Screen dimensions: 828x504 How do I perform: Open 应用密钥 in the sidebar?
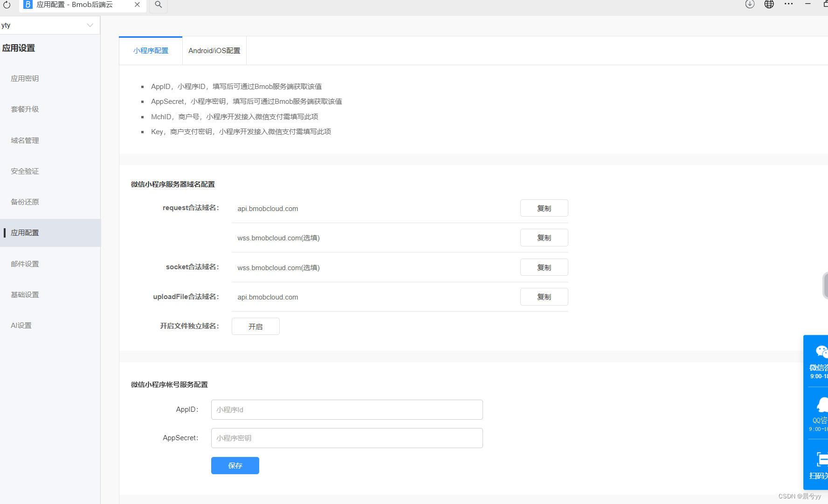(x=25, y=79)
